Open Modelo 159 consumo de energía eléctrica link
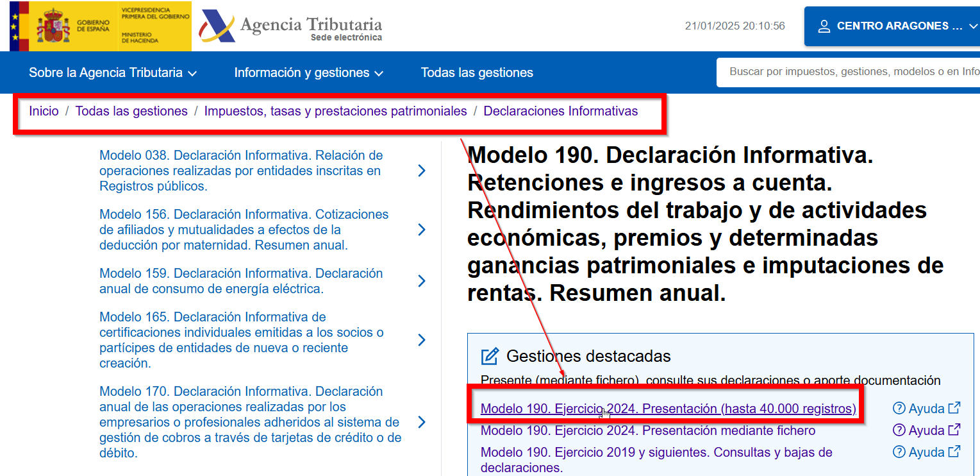 tap(241, 281)
